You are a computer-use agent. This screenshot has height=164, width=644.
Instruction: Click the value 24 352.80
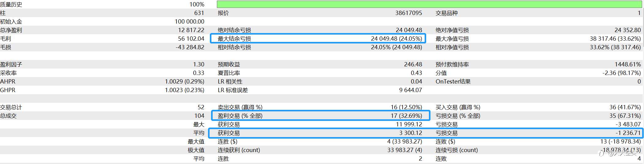pyautogui.click(x=627, y=30)
